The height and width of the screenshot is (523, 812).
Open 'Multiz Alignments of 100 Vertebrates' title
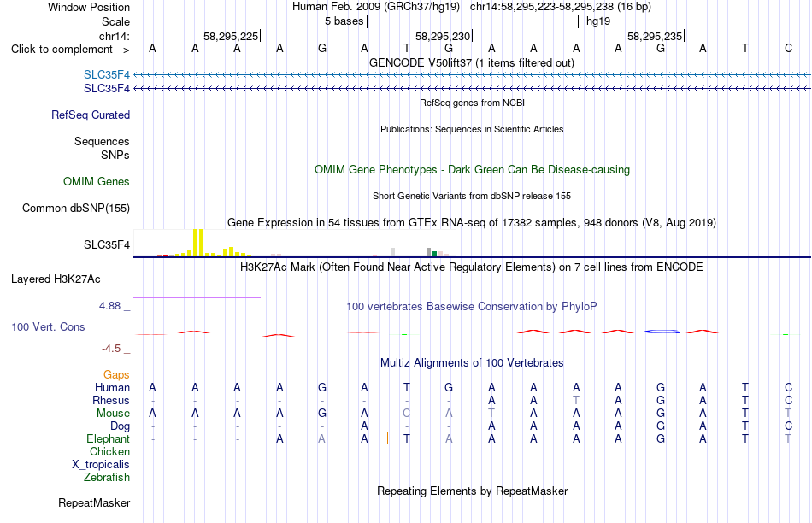(472, 363)
